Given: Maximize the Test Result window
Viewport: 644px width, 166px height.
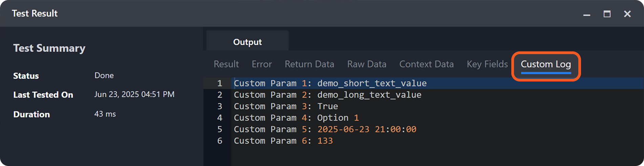Looking at the screenshot, I should pyautogui.click(x=607, y=14).
